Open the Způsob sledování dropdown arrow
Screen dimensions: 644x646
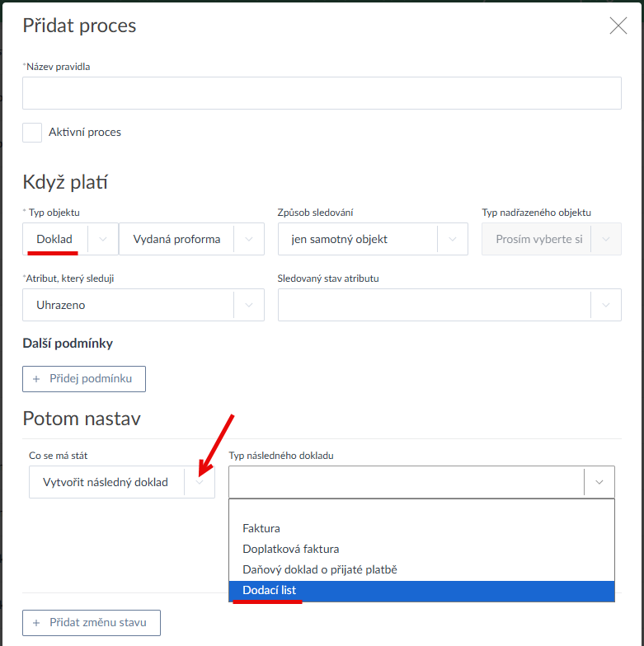tap(452, 239)
